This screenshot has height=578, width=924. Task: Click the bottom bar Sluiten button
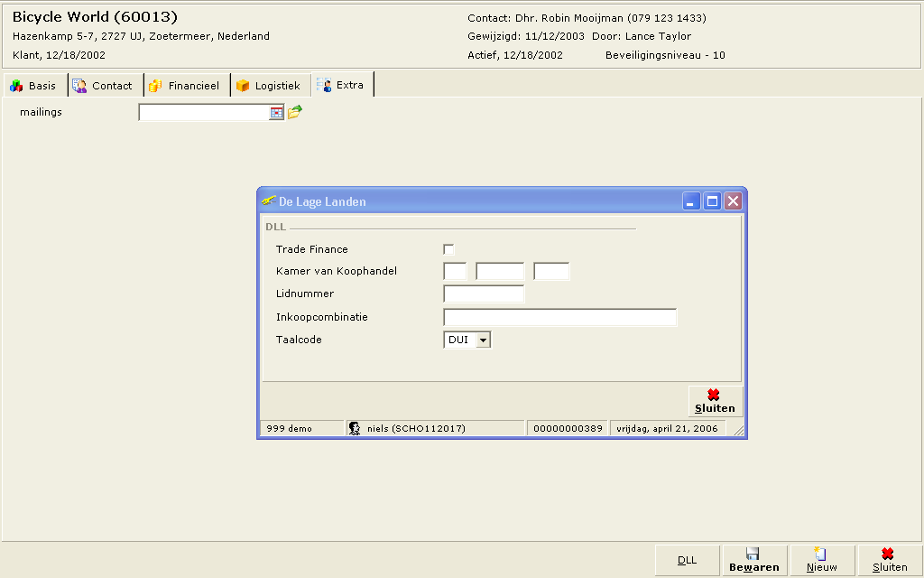click(x=890, y=560)
